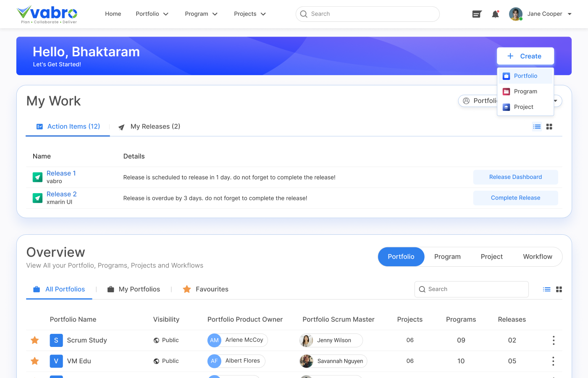This screenshot has height=378, width=588.
Task: Click the Complete Release button
Action: (x=515, y=198)
